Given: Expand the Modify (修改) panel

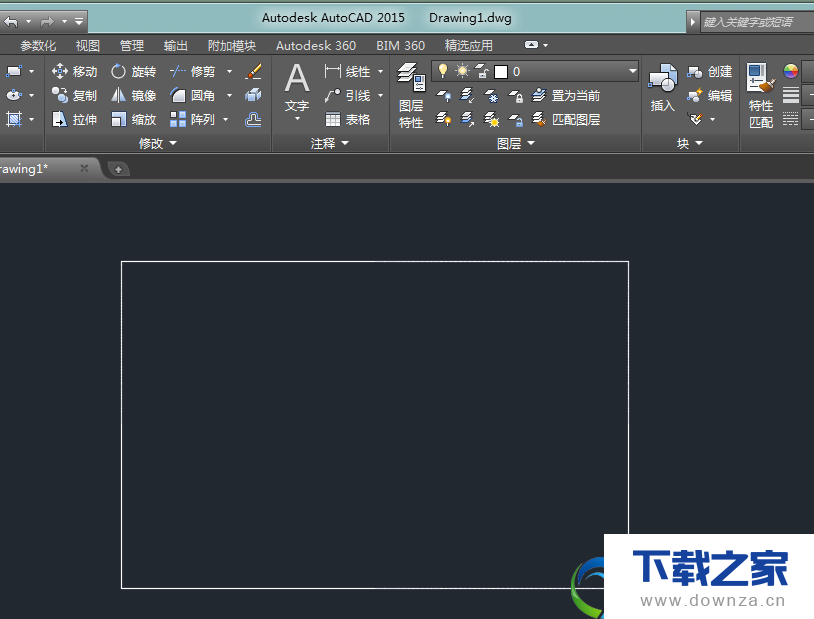Looking at the screenshot, I should coord(158,143).
